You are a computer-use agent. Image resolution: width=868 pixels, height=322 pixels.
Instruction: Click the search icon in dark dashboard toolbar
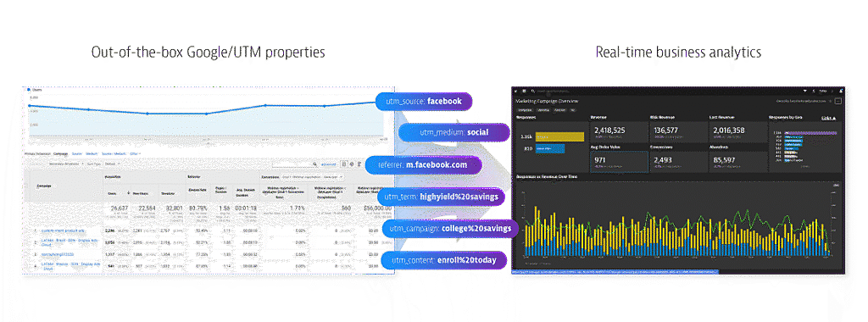532,92
